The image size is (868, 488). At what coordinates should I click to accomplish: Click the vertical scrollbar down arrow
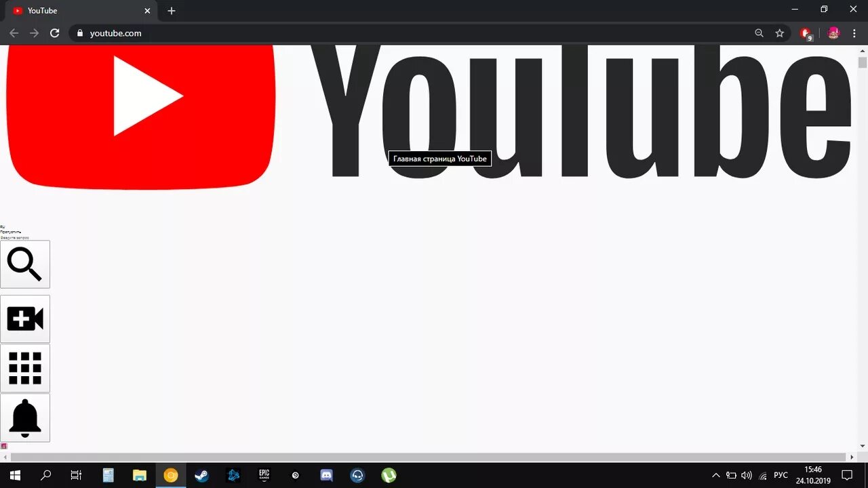863,447
